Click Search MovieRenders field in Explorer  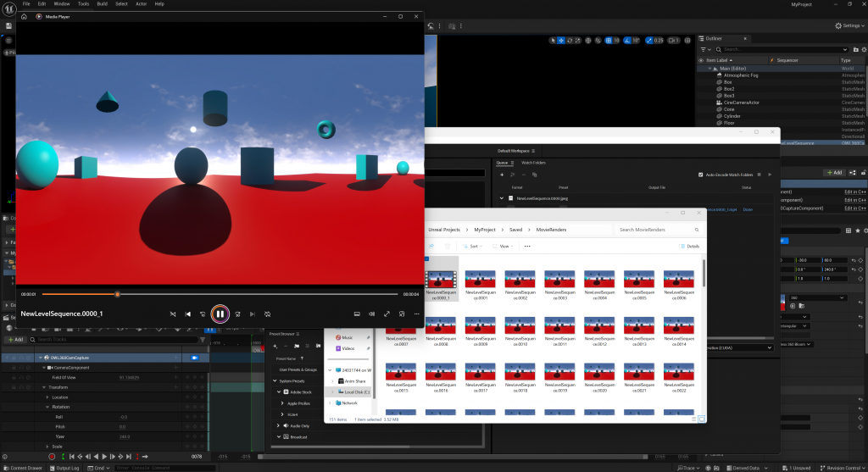point(657,230)
